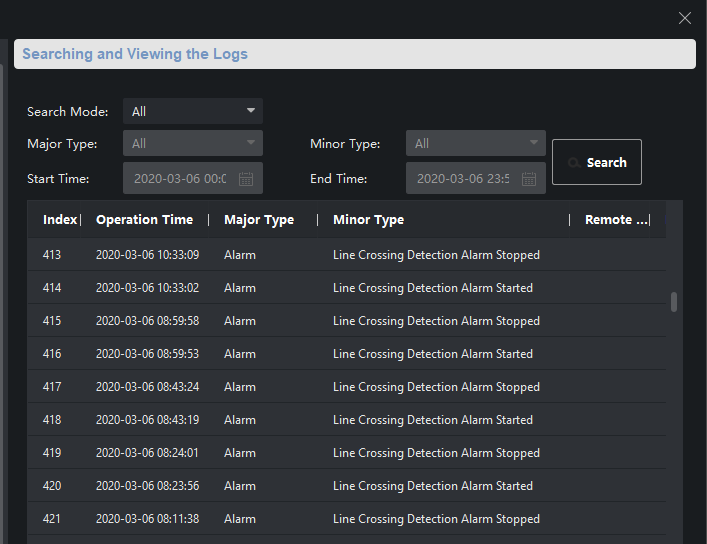Close the log search window

[685, 18]
